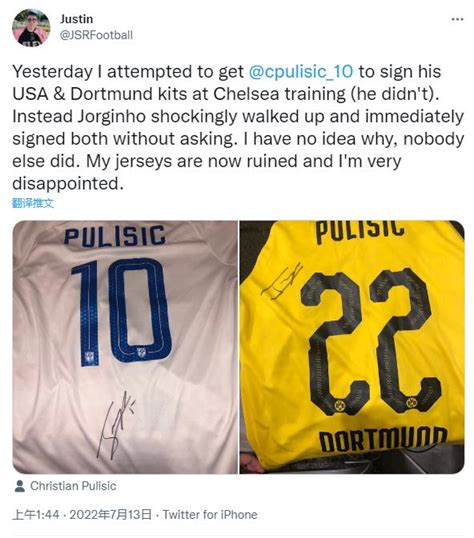Image resolution: width=474 pixels, height=538 pixels.
Task: Click the signature on the white jersey
Action: pyautogui.click(x=115, y=425)
